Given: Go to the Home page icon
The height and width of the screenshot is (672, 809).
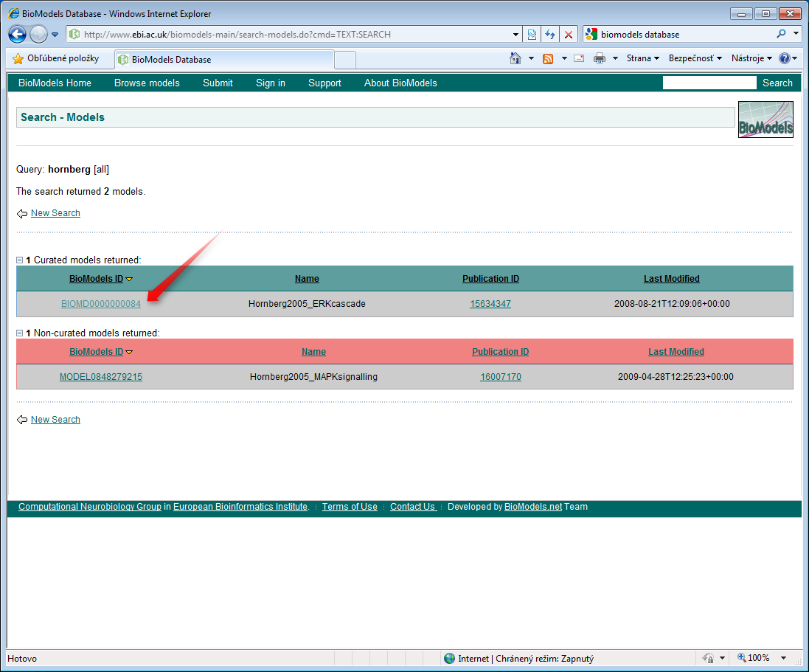Looking at the screenshot, I should click(515, 58).
